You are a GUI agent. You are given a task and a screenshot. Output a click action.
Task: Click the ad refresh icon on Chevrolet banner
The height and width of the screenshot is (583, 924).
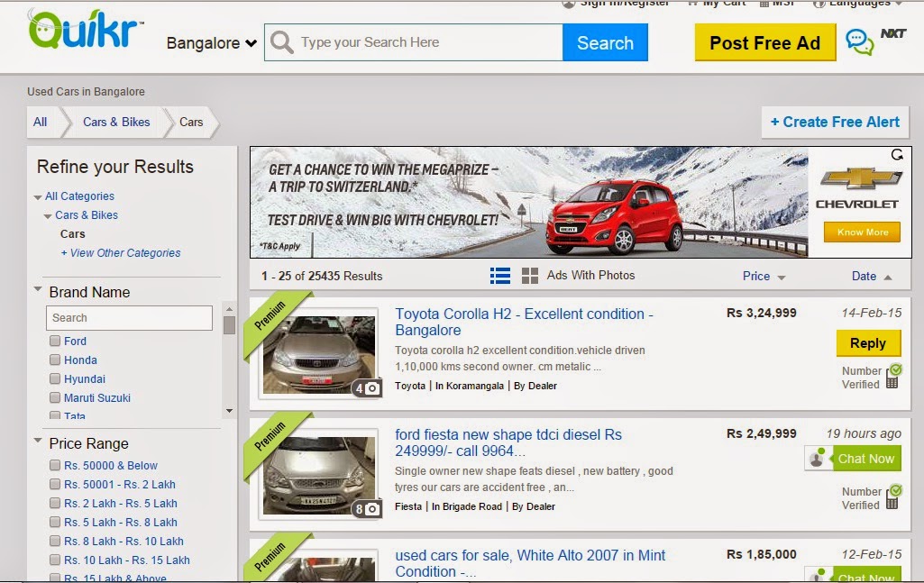[x=898, y=155]
